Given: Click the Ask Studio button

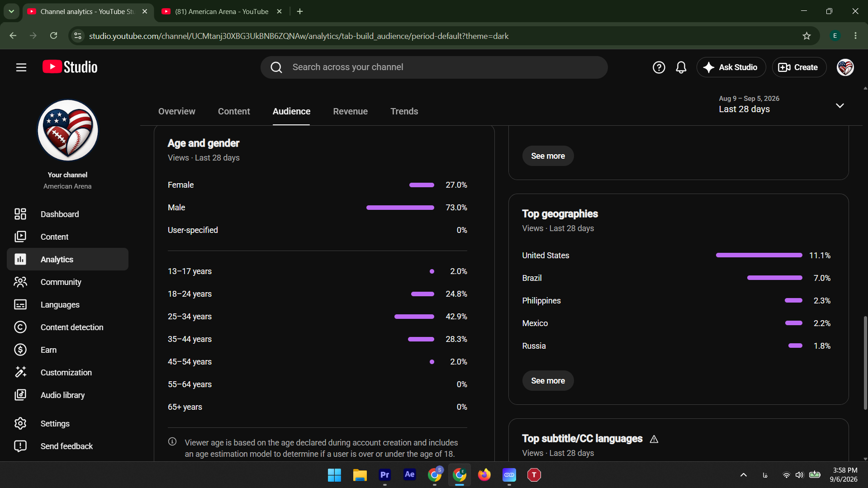Looking at the screenshot, I should 731,67.
